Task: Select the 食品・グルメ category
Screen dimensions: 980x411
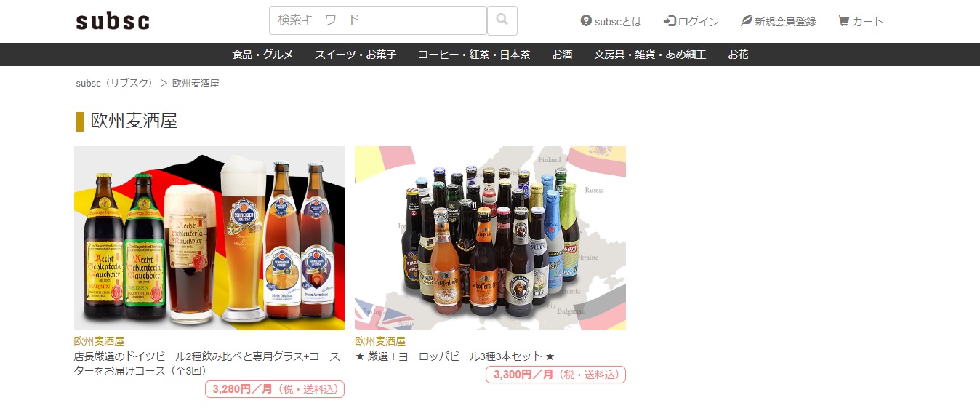Action: pyautogui.click(x=262, y=55)
